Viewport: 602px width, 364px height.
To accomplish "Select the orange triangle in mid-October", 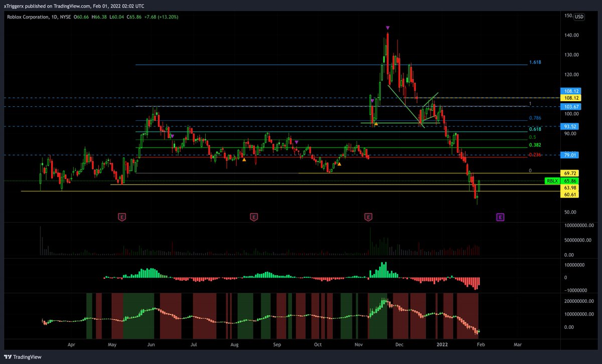I will (339, 163).
